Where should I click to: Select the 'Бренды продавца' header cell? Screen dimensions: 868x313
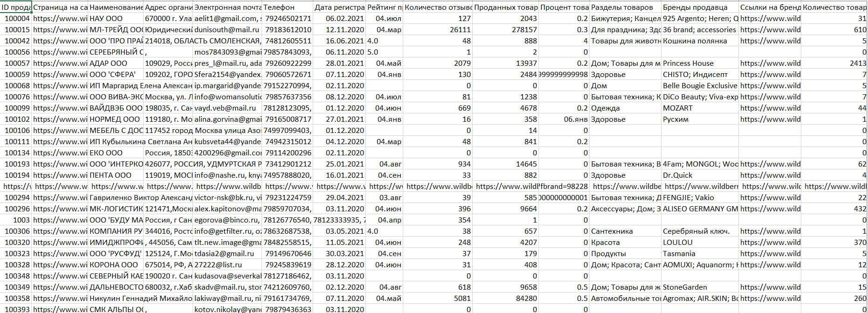700,7
